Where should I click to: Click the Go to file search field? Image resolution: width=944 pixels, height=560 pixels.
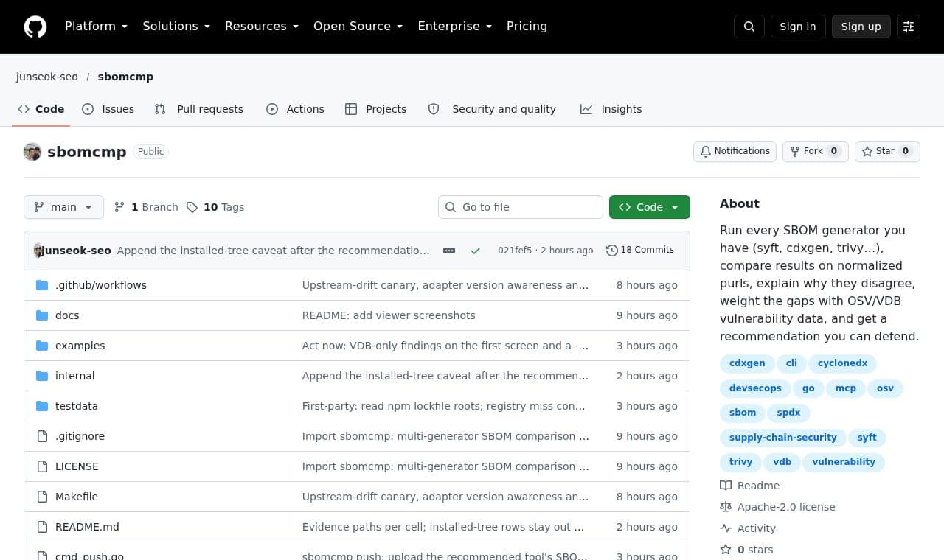tap(521, 207)
